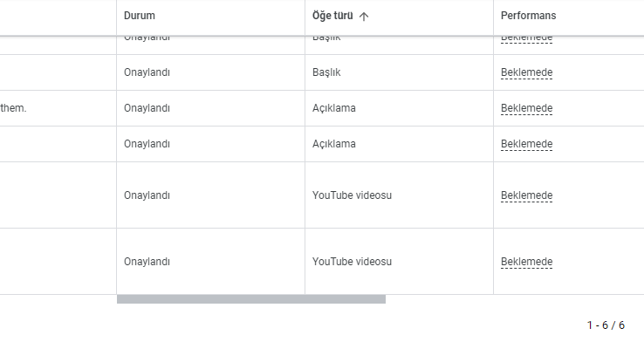Viewport: 644px width, 342px height.
Task: Click Onaylandı status in the first YouTube videosu row
Action: (x=147, y=195)
